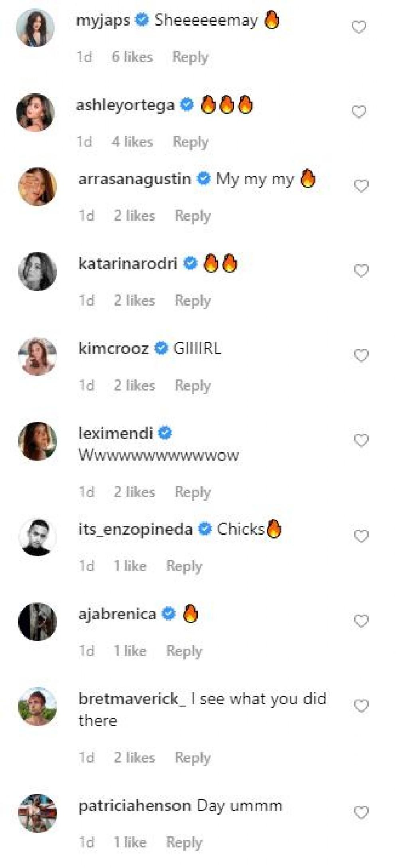Viewport: 399px width, 868px height.
Task: Like the Chicks comment by its_enzopineda
Action: (x=361, y=536)
